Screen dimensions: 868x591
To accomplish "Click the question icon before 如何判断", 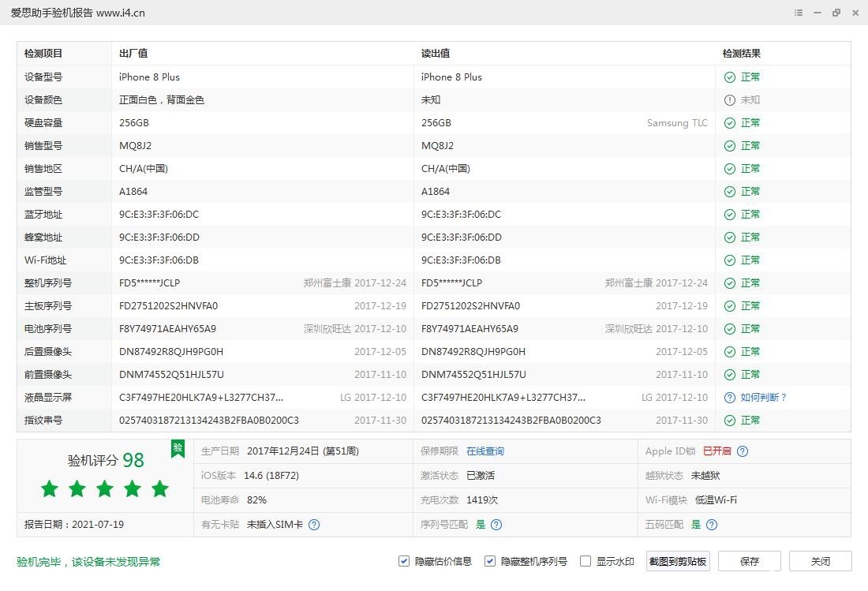I will click(730, 398).
